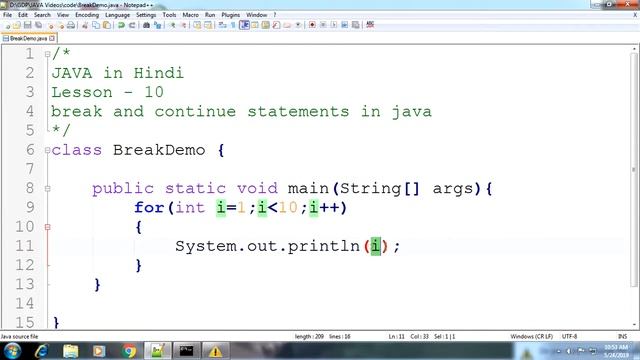Place cursor on 'JAVA in Hindi' comment line
Image resolution: width=640 pixels, height=360 pixels.
[118, 73]
